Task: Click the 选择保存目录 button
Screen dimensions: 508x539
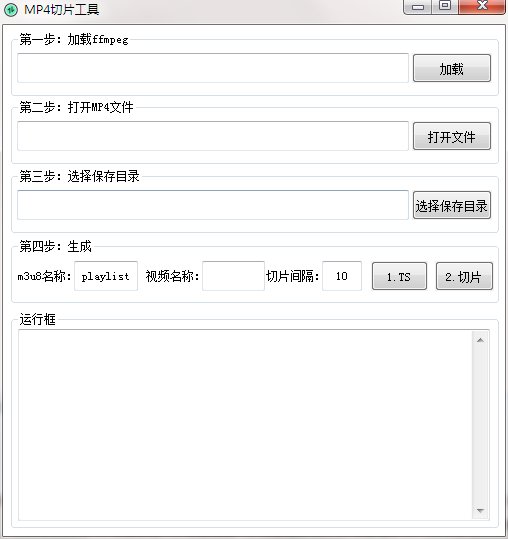Action: coord(452,205)
